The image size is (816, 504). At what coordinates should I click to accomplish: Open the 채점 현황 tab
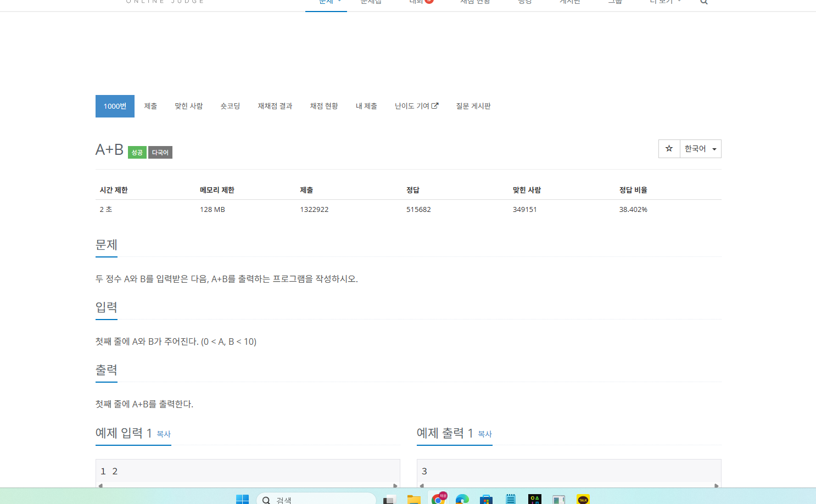tap(324, 106)
